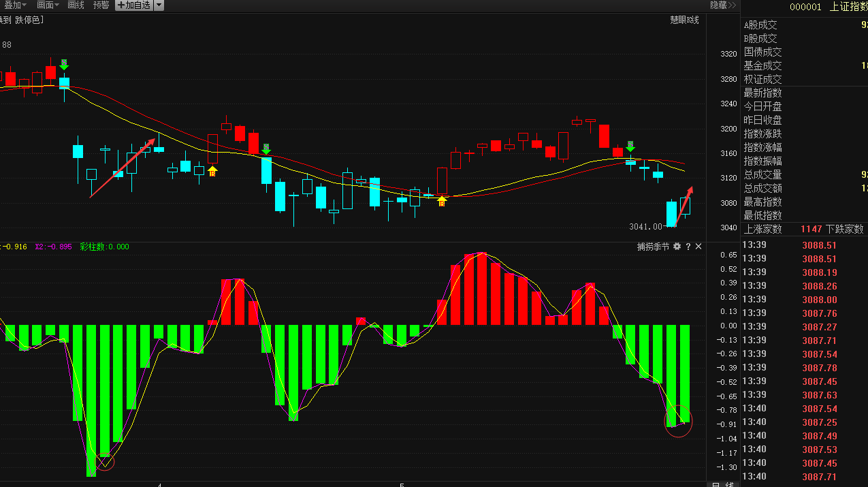The height and width of the screenshot is (487, 868).
Task: Click the 3041.00 low price label
Action: click(x=646, y=226)
